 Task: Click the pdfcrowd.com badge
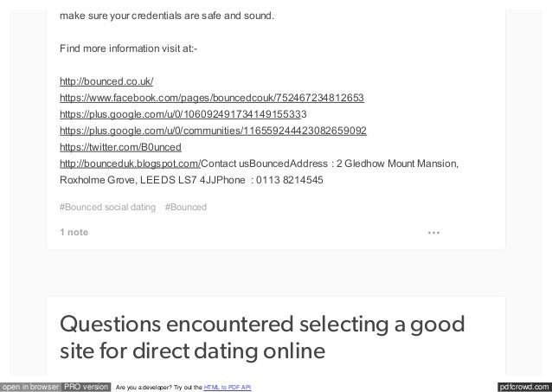click(524, 387)
